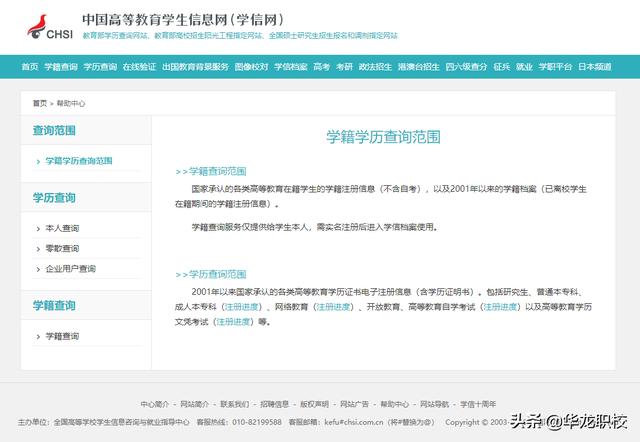Image resolution: width=640 pixels, height=442 pixels.
Task: Go to 考研 navigation item
Action: [x=344, y=67]
